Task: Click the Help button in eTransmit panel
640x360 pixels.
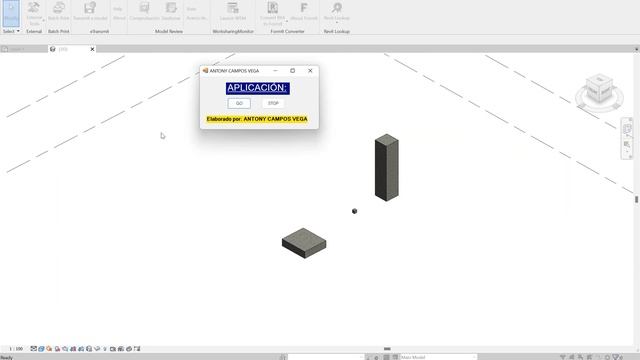Action: click(118, 9)
